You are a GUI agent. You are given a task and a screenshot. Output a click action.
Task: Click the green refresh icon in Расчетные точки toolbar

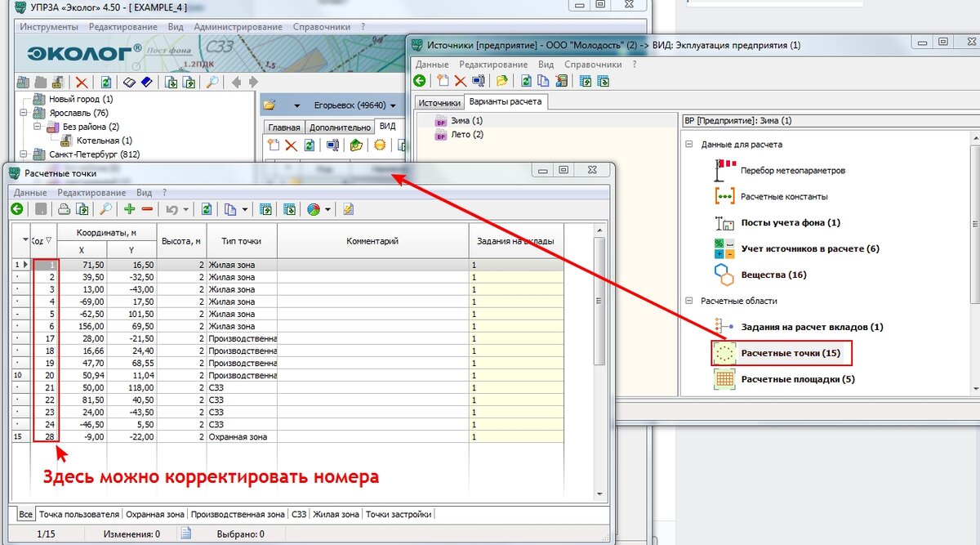[x=207, y=209]
